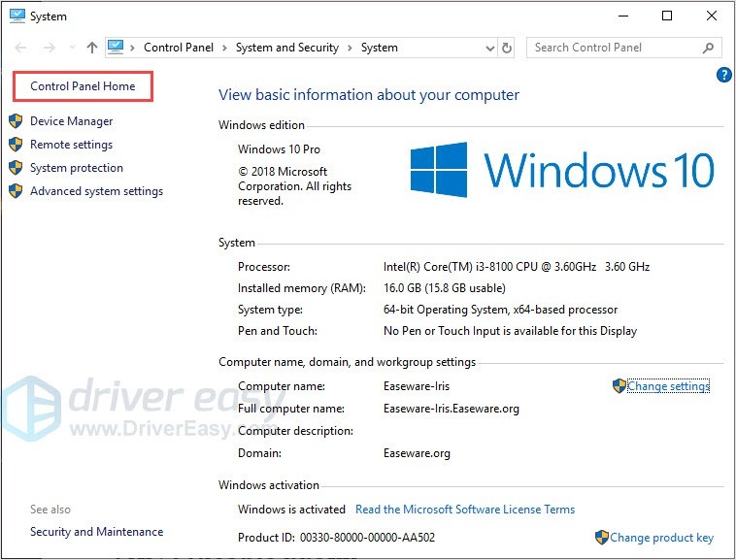Image resolution: width=736 pixels, height=560 pixels.
Task: Click the forward navigation arrow
Action: 50,48
